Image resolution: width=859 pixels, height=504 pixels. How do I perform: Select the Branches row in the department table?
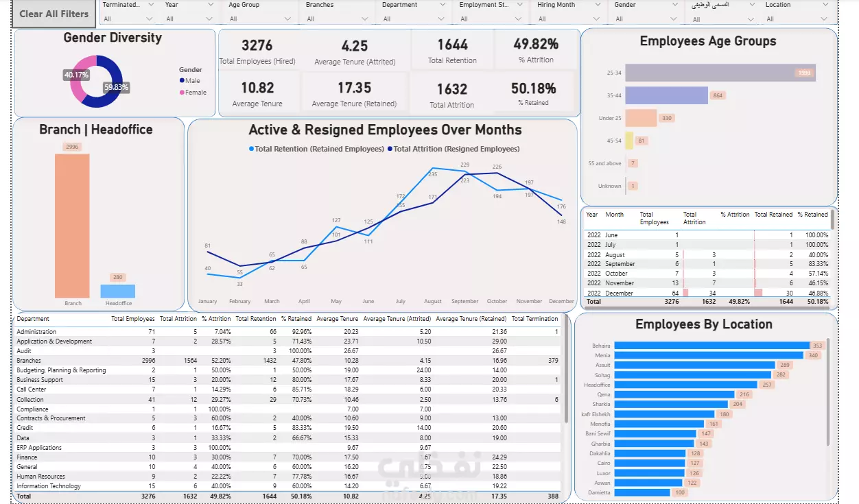point(288,361)
